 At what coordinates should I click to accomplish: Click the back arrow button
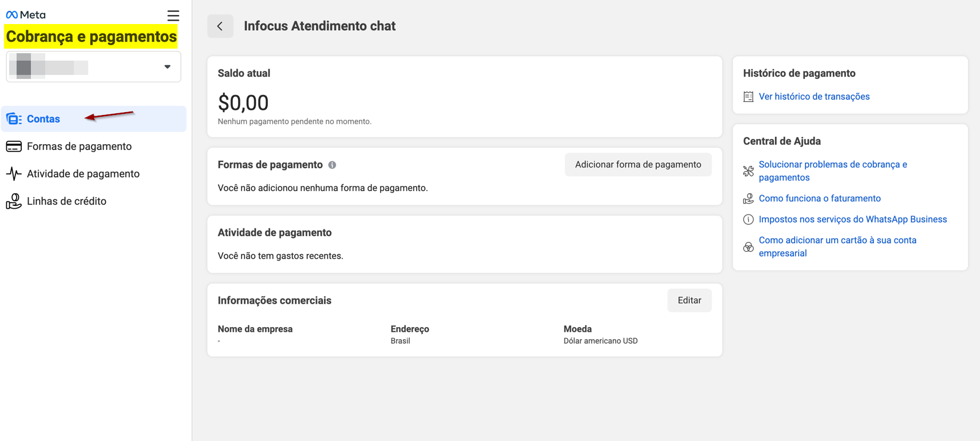coord(220,26)
